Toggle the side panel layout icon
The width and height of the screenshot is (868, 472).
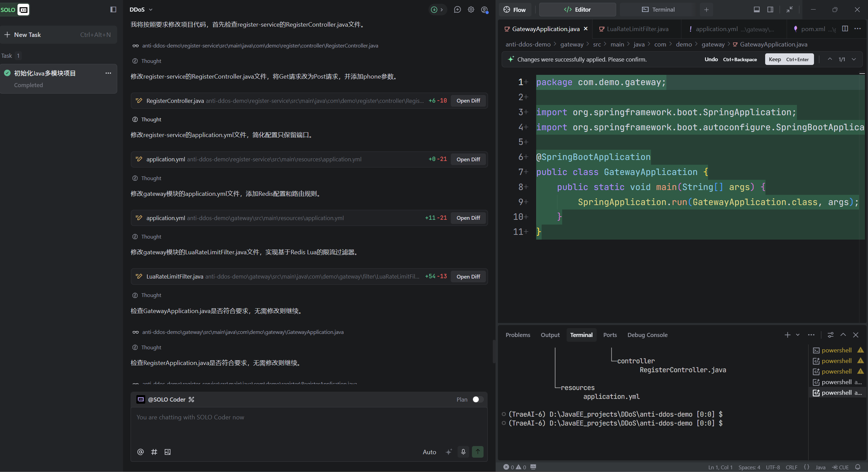pos(770,10)
